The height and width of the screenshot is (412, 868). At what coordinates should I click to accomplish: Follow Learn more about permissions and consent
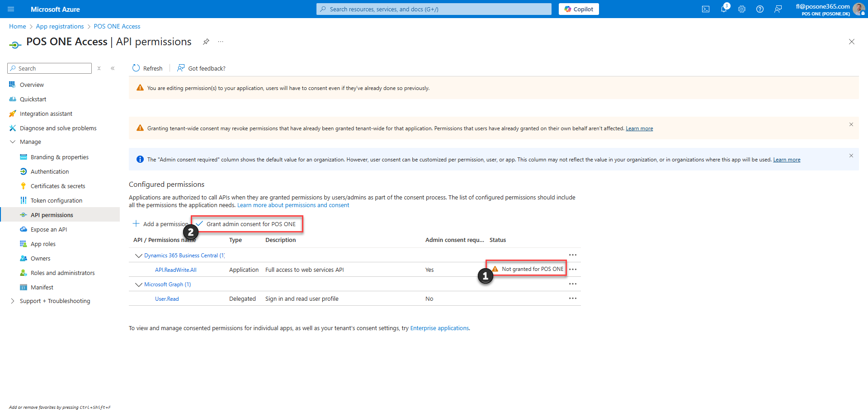pos(293,205)
